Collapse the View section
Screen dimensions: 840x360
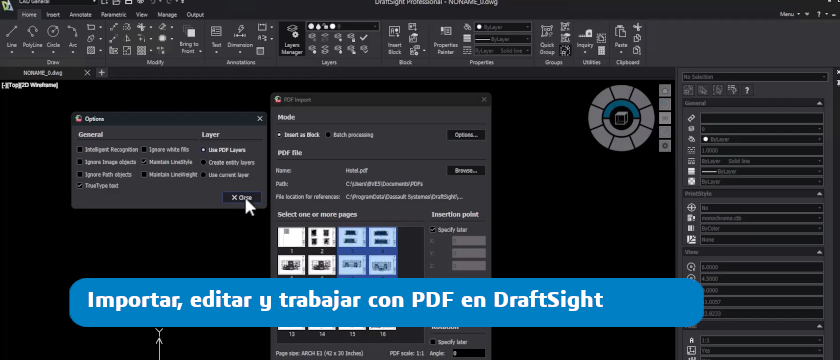pyautogui.click(x=819, y=252)
